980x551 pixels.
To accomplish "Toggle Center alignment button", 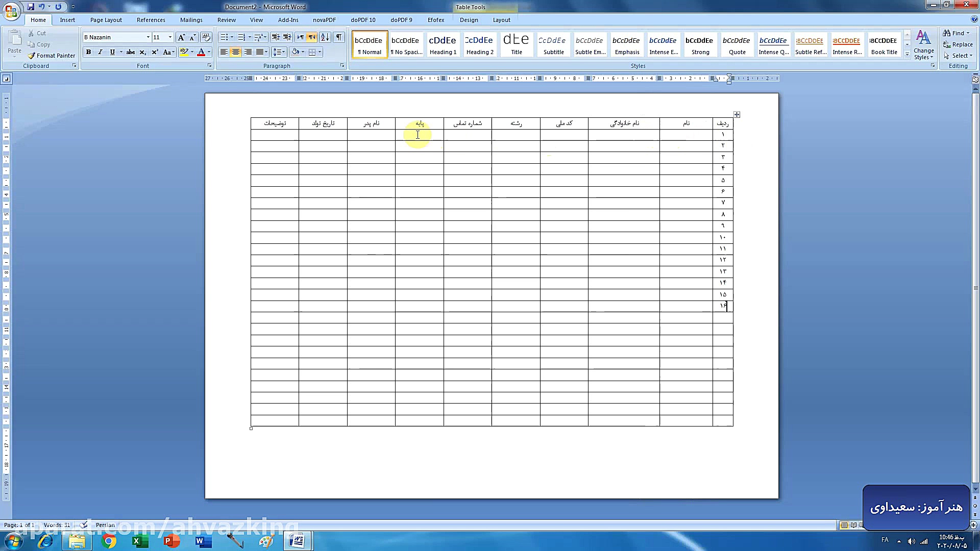I will tap(236, 52).
